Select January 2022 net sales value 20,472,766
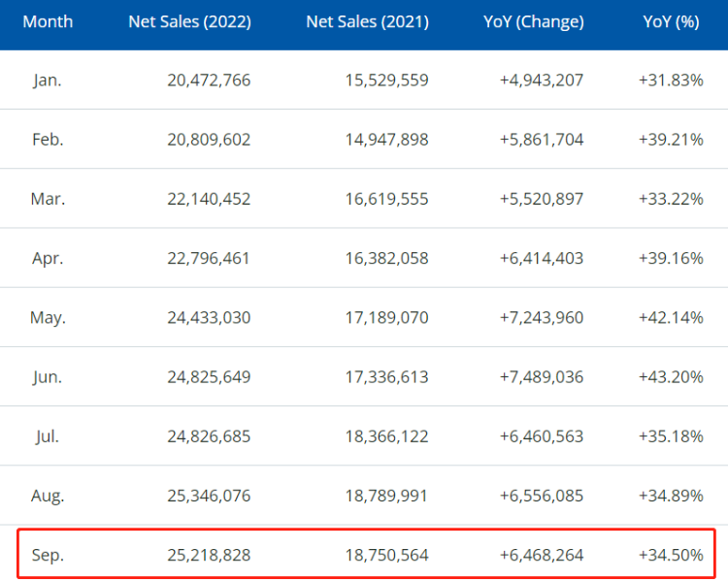 point(208,80)
